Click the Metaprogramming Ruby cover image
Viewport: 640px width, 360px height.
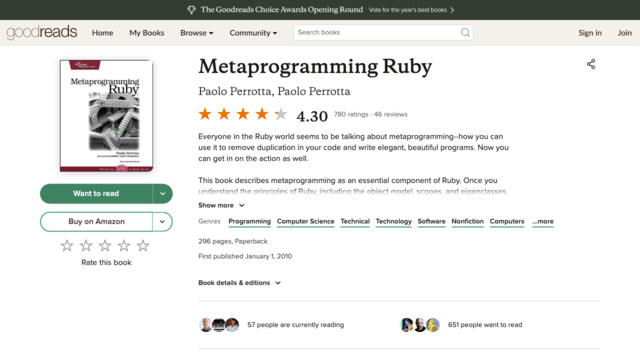click(106, 116)
